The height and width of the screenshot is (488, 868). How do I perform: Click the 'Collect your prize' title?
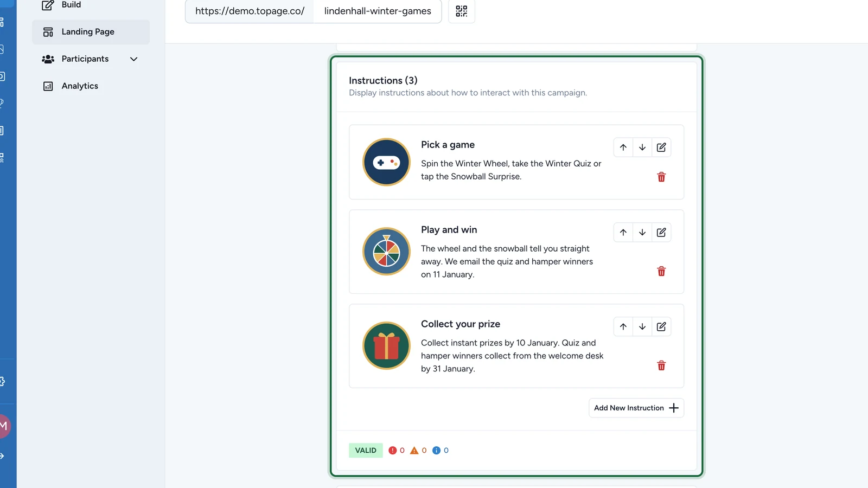coord(461,324)
